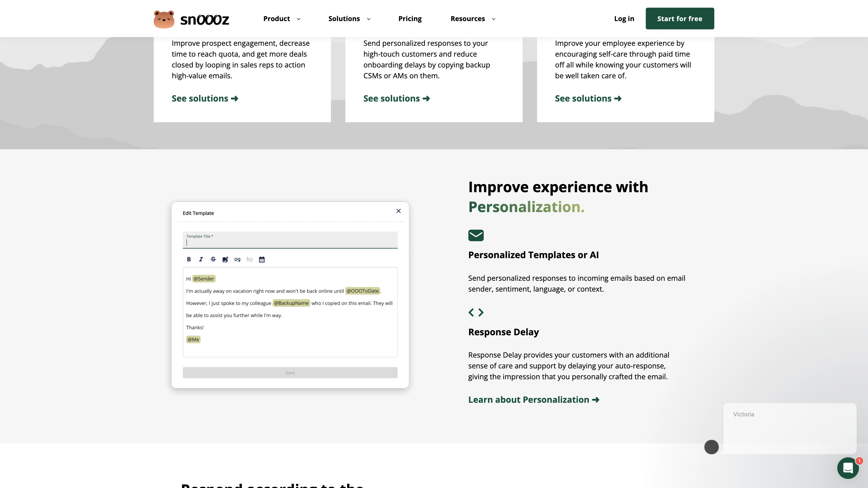
Task: Click the Italic formatting icon
Action: tap(201, 259)
